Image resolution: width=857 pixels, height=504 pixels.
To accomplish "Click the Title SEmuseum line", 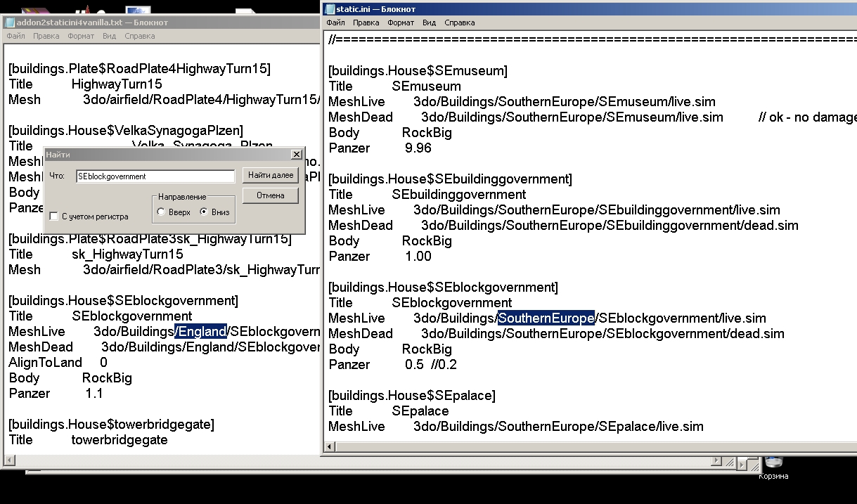I will tap(395, 86).
